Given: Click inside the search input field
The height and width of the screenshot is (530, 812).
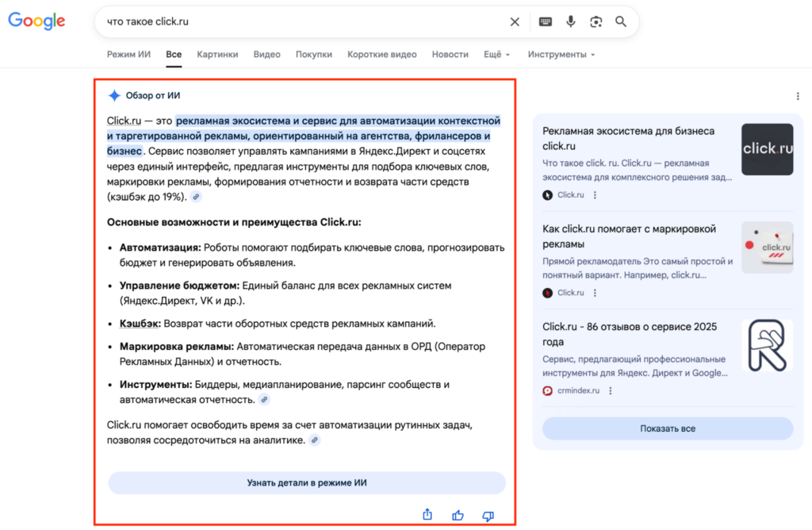Looking at the screenshot, I should pos(278,22).
